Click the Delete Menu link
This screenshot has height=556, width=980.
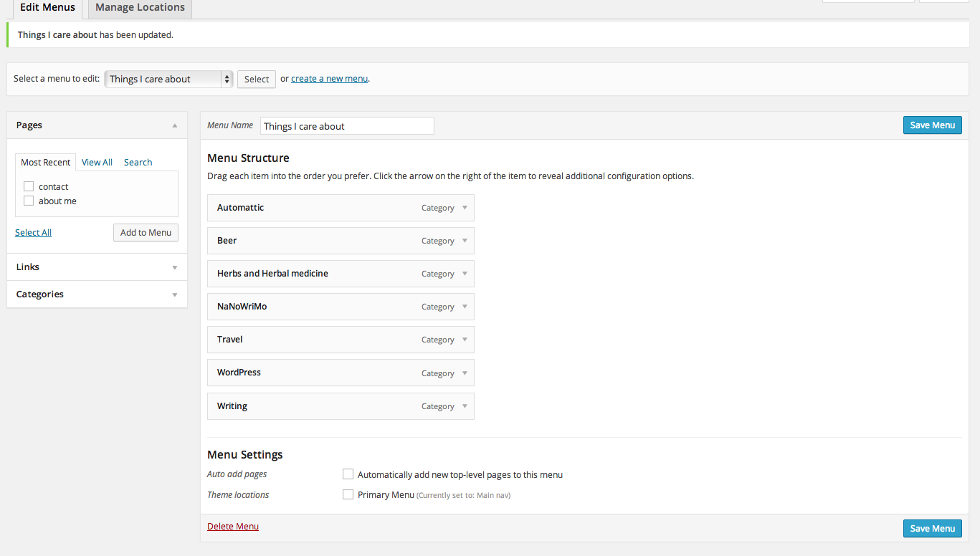[233, 527]
